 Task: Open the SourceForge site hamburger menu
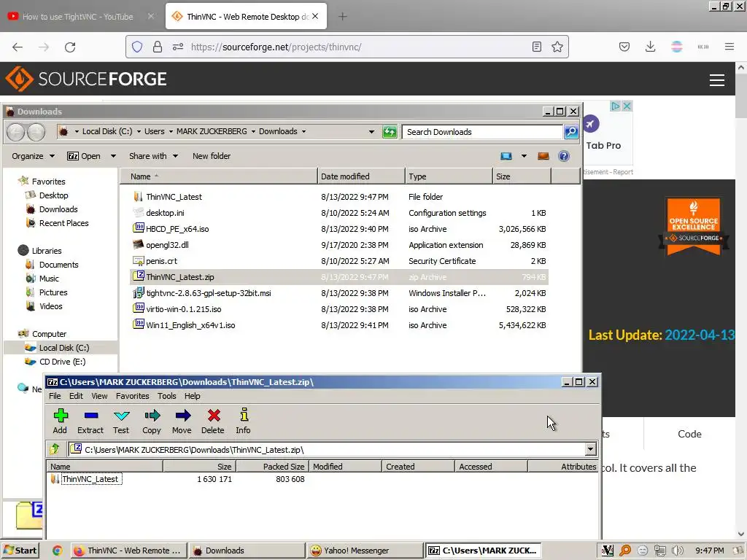717,79
